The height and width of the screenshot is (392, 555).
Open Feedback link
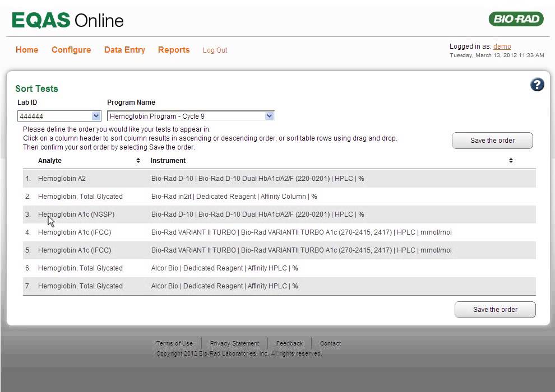pos(289,343)
